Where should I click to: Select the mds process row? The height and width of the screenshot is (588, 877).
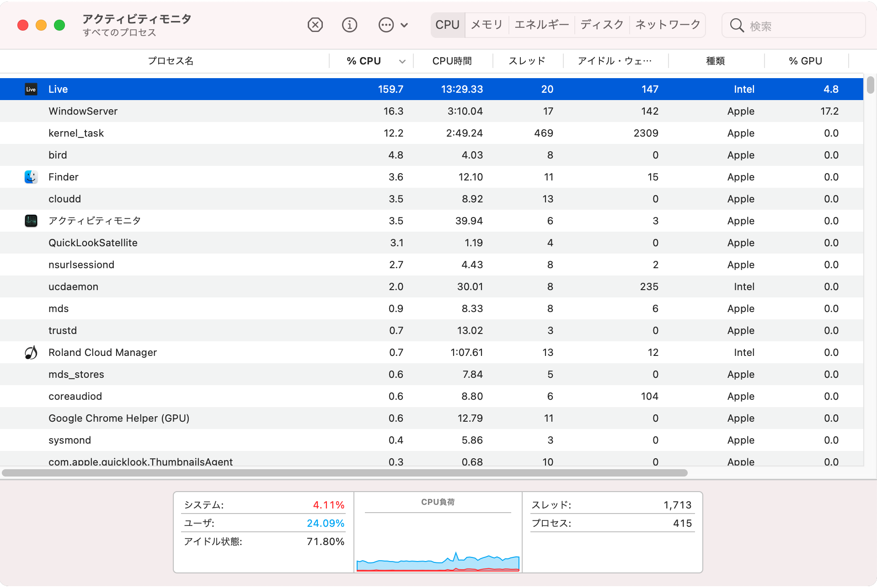click(x=432, y=308)
